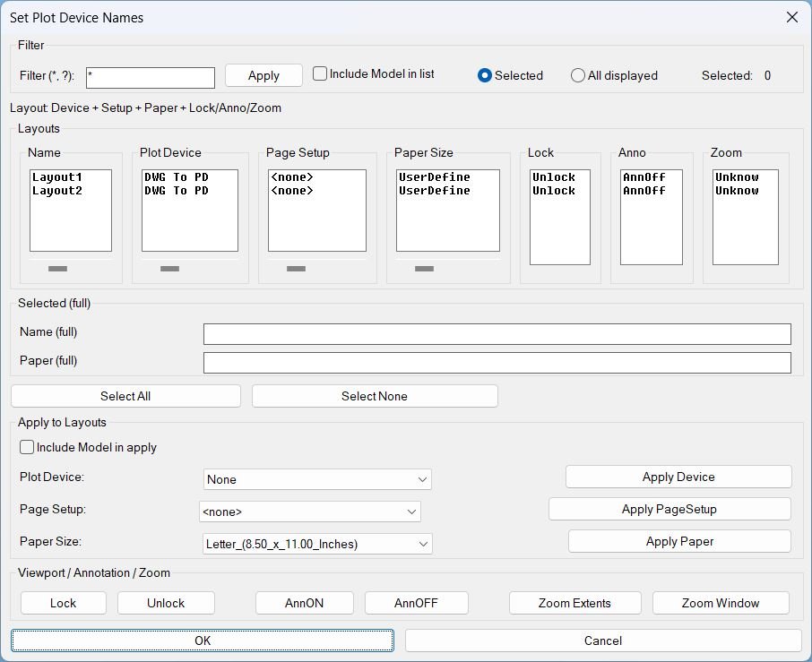
Task: Check Include Model in list checkbox
Action: [320, 74]
